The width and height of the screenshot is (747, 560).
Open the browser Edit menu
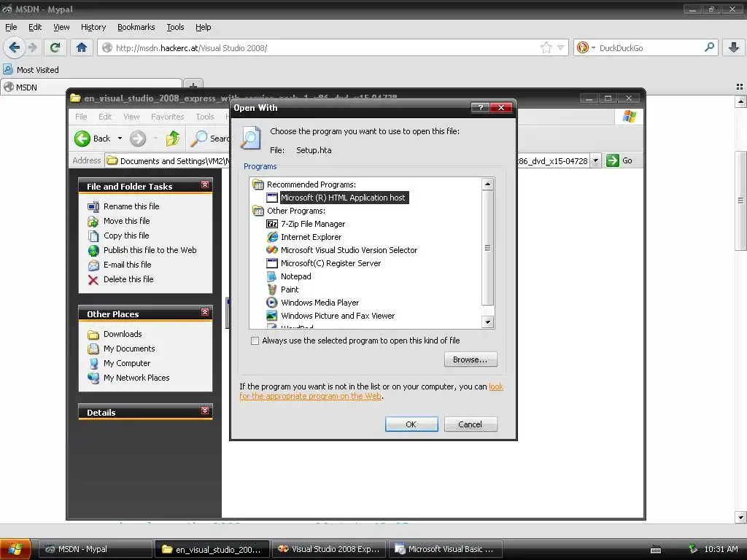(35, 27)
